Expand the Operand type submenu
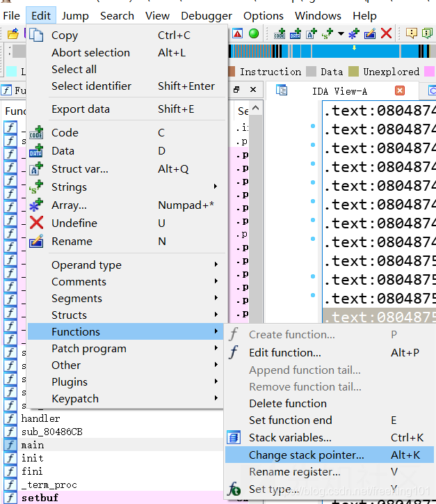 point(127,265)
